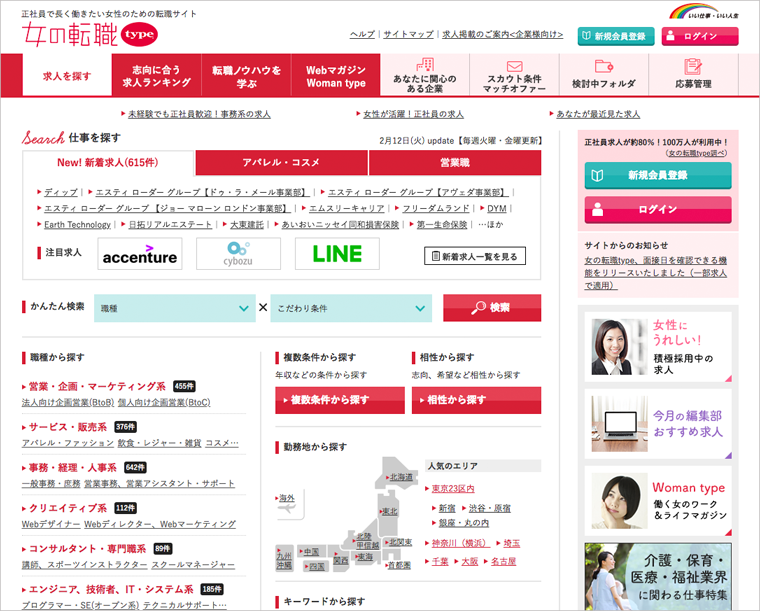Select 首都圏 region on the map
The height and width of the screenshot is (611, 760).
pos(399,565)
